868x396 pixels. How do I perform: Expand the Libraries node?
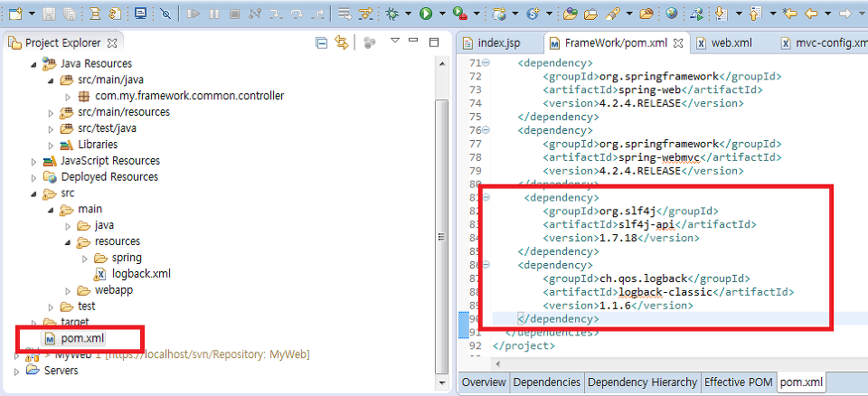[x=51, y=145]
